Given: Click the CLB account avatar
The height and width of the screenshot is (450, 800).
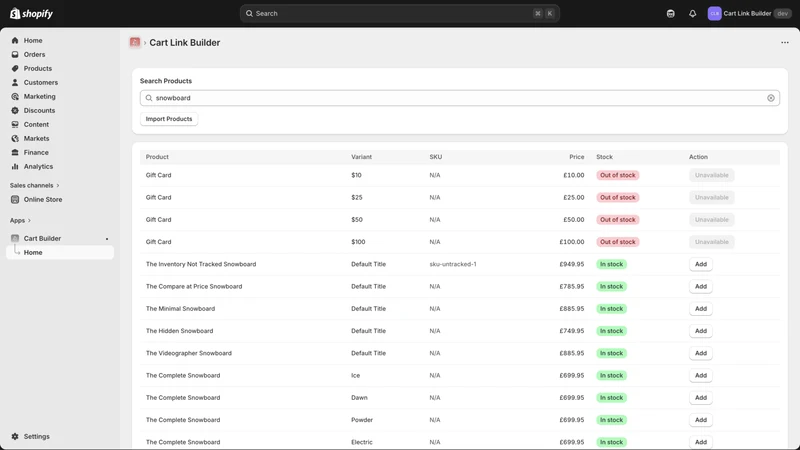Looking at the screenshot, I should (x=714, y=14).
